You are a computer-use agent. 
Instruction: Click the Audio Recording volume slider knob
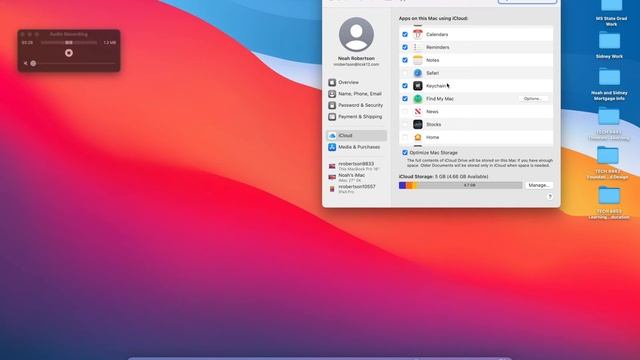[33, 63]
